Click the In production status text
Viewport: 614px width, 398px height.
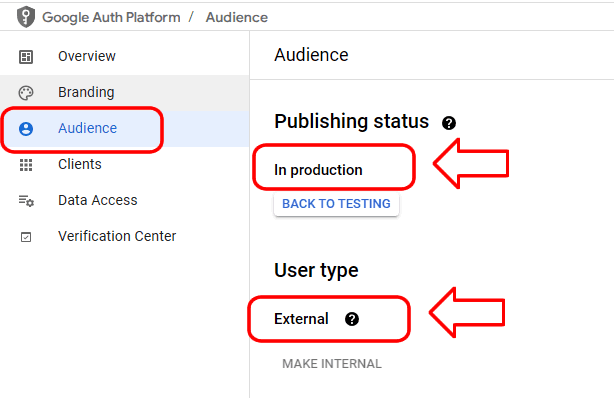tap(318, 170)
